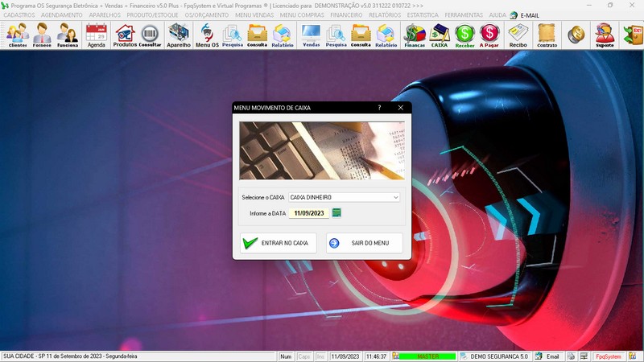This screenshot has height=362, width=644.
Task: Click Consulta drawer icon beside Menu OS Pesquisa
Action: click(x=257, y=35)
